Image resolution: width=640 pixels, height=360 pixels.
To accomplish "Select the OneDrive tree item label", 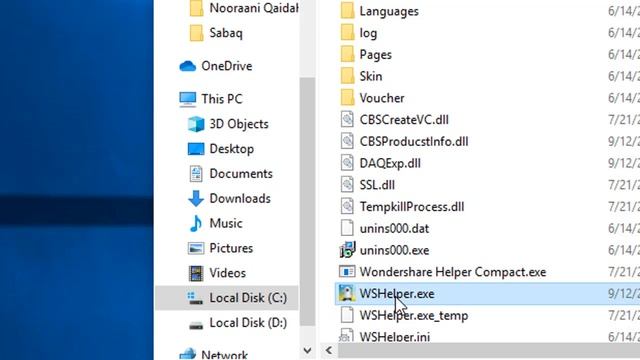I will pos(227,66).
